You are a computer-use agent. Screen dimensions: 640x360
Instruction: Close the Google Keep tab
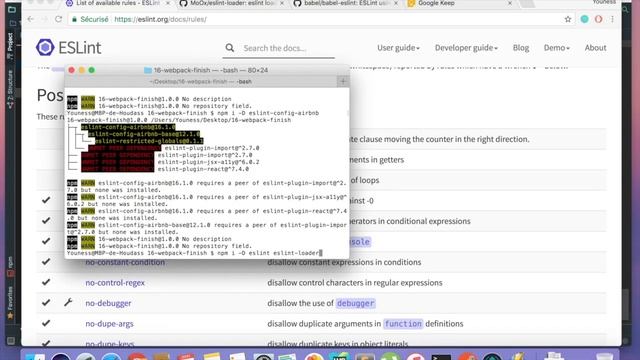509,3
